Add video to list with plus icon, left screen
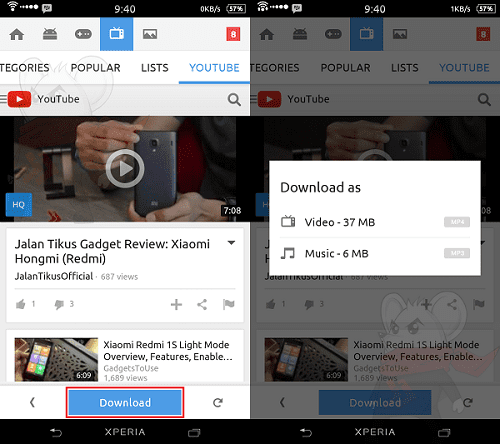The width and height of the screenshot is (500, 444). 176,304
